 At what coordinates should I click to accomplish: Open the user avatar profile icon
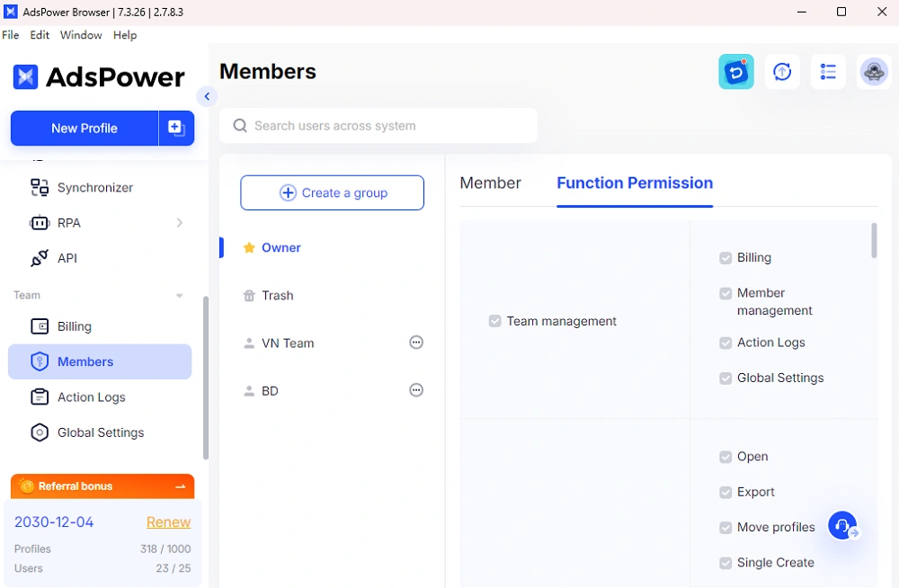tap(874, 72)
